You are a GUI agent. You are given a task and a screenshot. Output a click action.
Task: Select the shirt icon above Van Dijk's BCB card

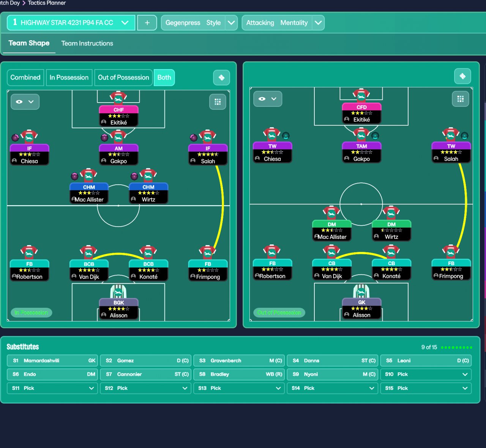tap(89, 252)
